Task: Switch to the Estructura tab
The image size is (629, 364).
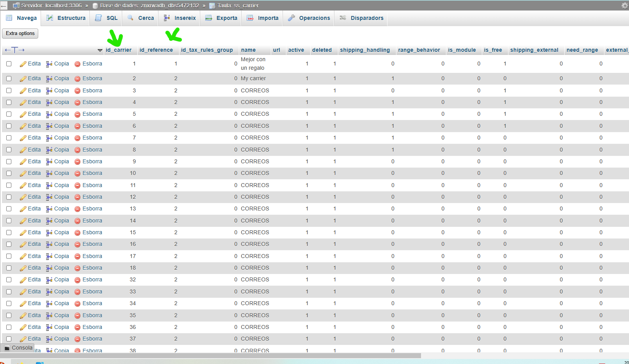Action: (x=66, y=18)
